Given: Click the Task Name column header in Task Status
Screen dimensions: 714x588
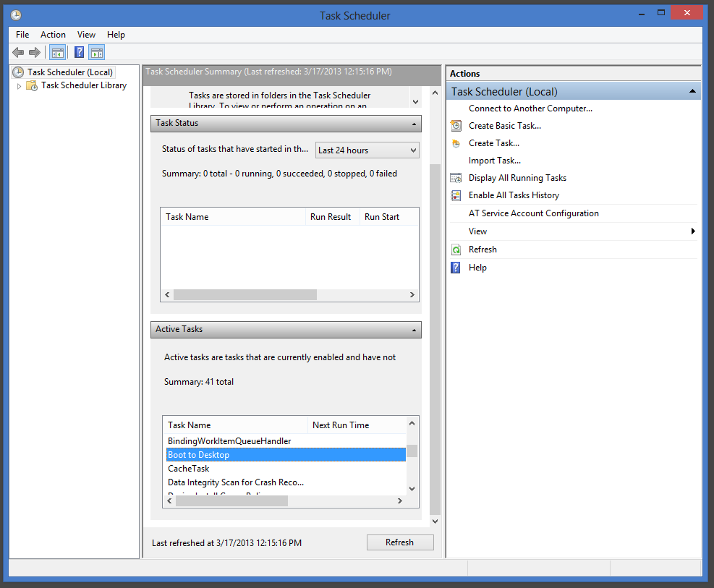Looking at the screenshot, I should coord(233,217).
